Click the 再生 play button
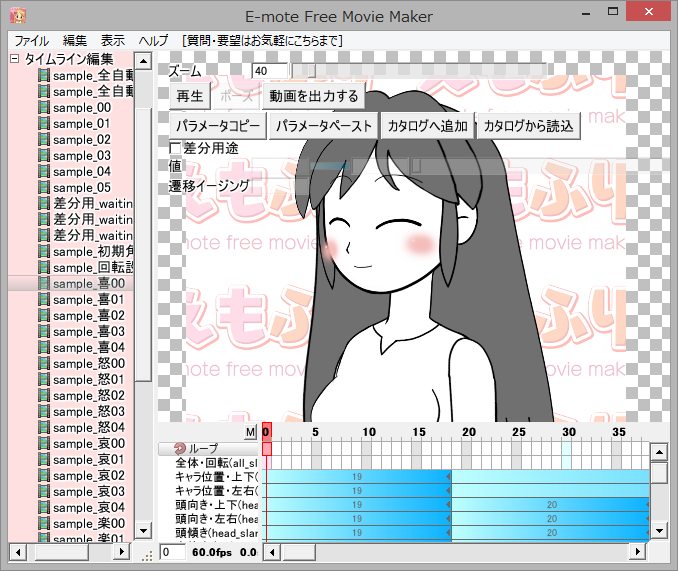Image resolution: width=678 pixels, height=571 pixels. [x=189, y=96]
